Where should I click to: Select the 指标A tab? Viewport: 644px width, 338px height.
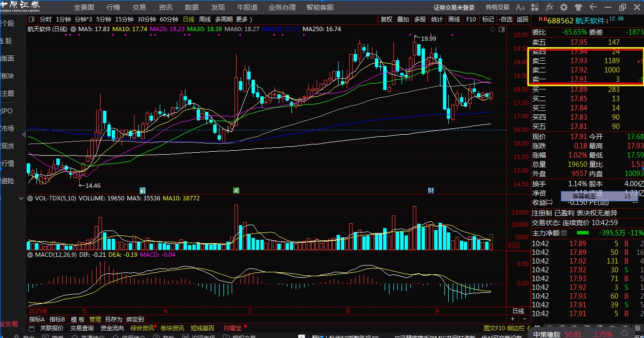click(37, 320)
